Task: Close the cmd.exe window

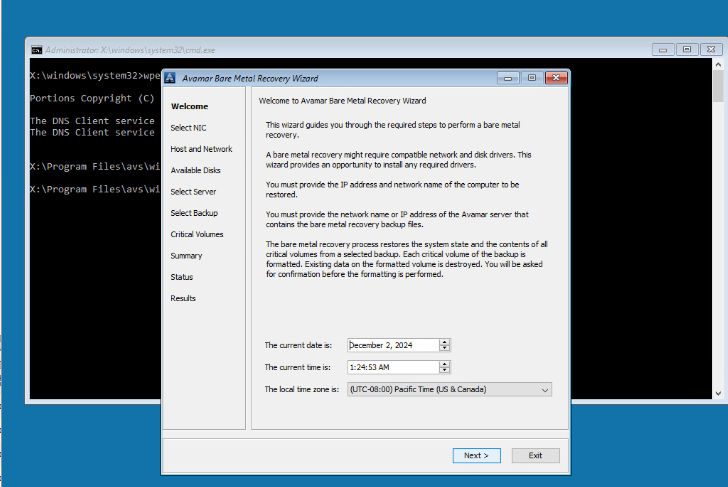Action: click(711, 49)
